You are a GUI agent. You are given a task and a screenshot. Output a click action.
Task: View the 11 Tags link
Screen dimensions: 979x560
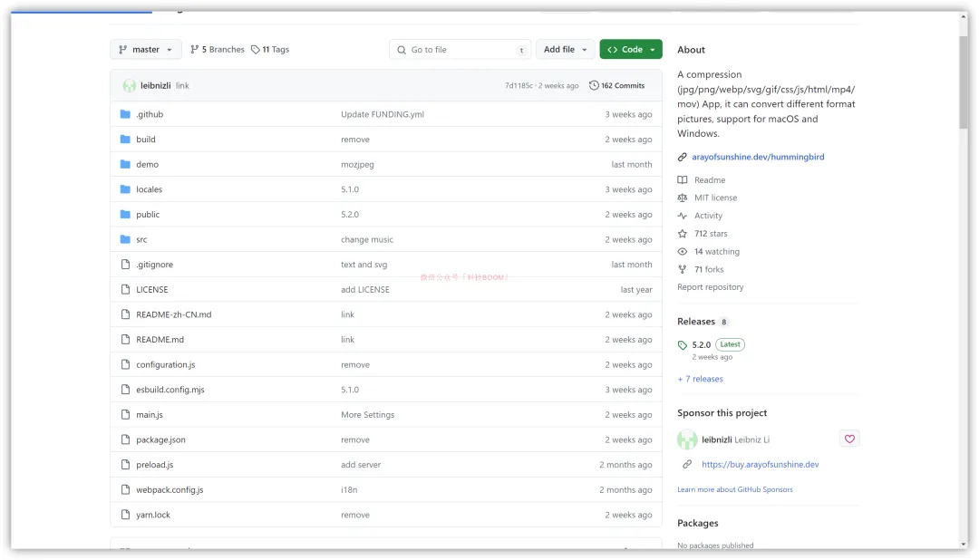tap(270, 49)
